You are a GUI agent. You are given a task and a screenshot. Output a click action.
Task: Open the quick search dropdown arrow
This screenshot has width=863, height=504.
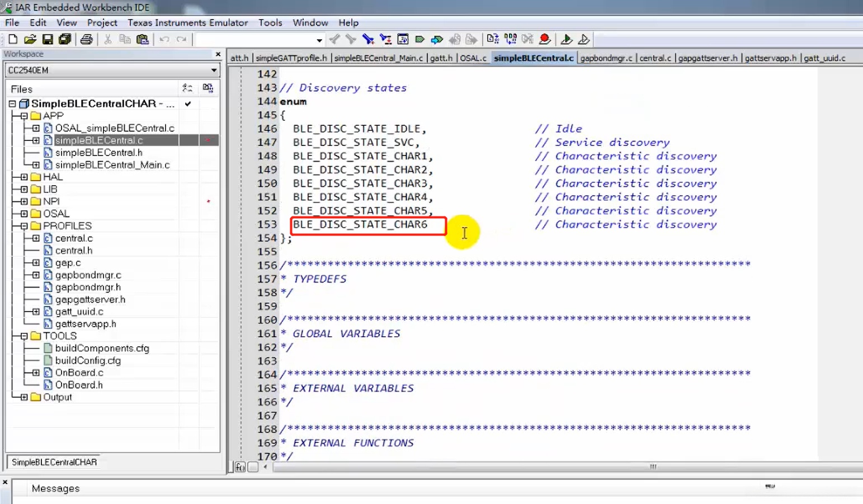click(x=319, y=40)
